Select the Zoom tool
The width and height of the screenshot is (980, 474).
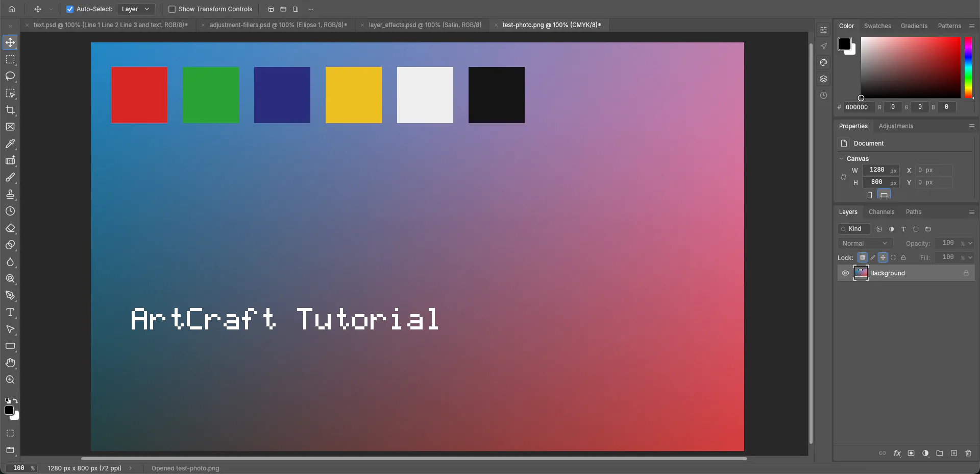coord(10,380)
